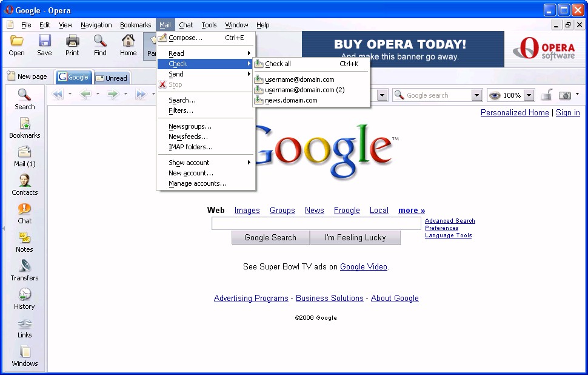This screenshot has height=375, width=588.
Task: Open Newsgroups... menu item
Action: 206,126
